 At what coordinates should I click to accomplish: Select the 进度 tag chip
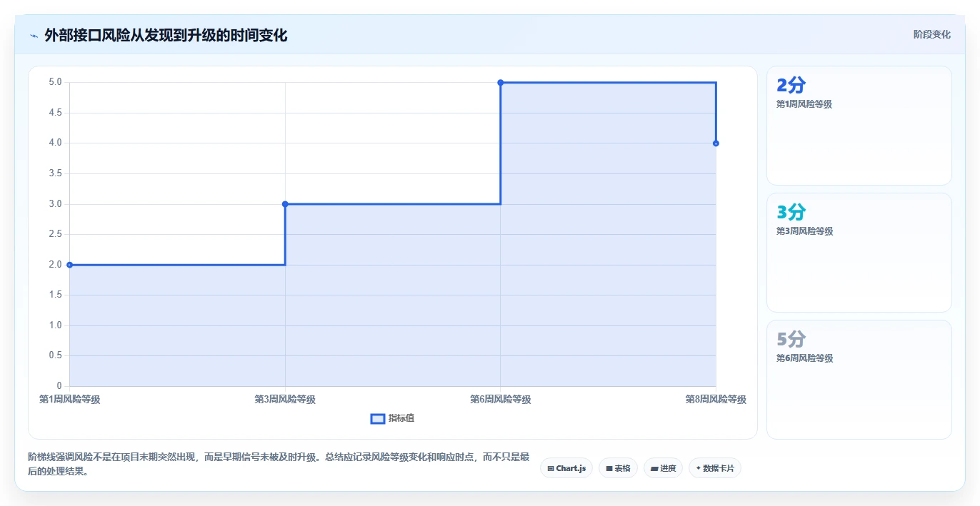tap(663, 468)
